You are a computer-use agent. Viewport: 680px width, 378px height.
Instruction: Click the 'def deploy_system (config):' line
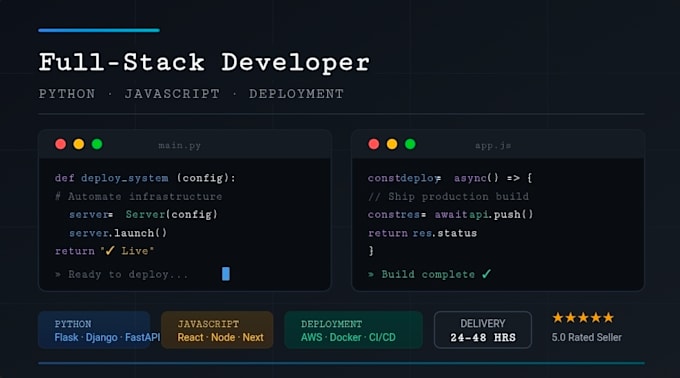(x=145, y=178)
